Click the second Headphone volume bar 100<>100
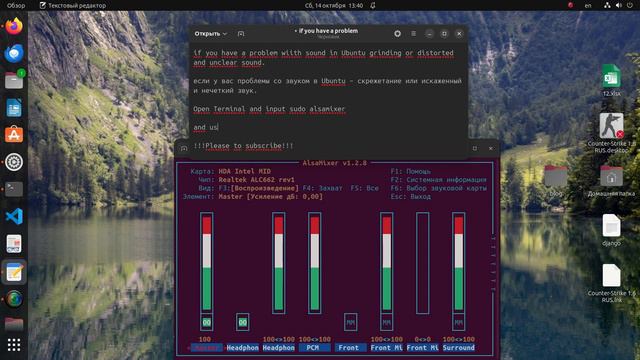 [278, 263]
